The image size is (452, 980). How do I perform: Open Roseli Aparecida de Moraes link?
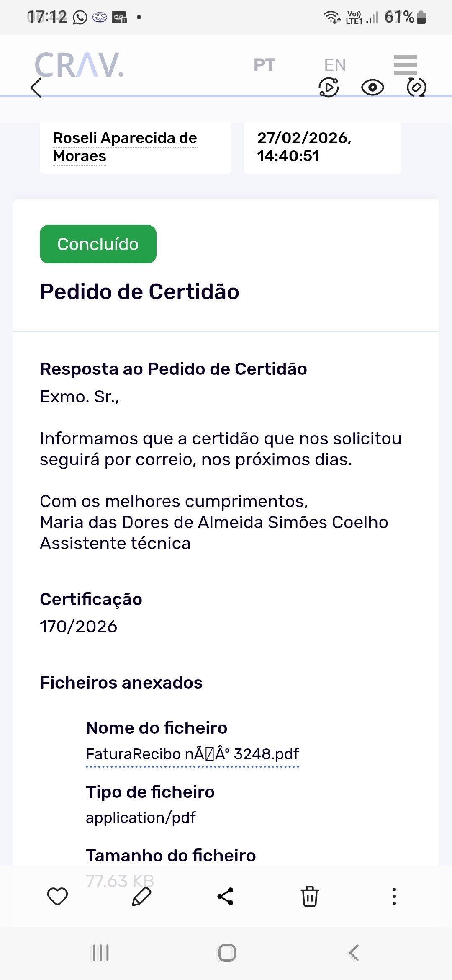[x=125, y=147]
